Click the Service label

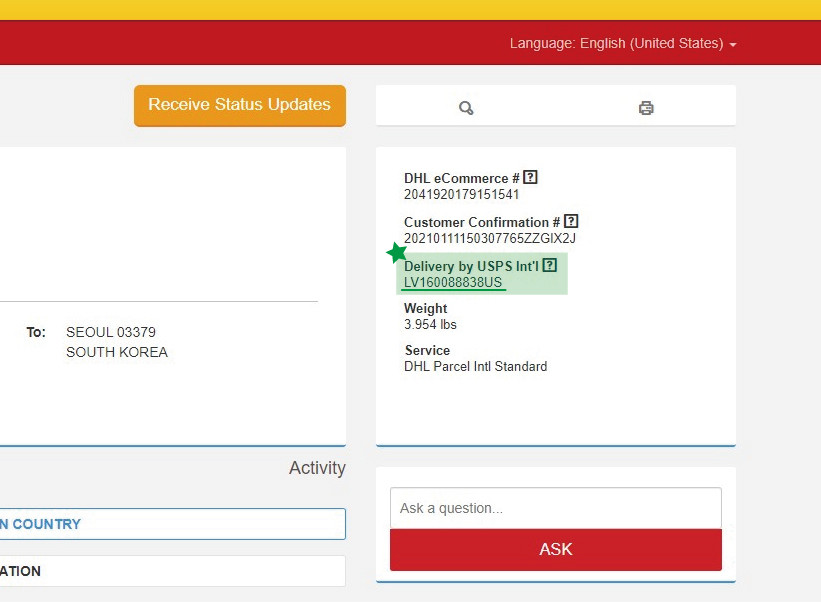tap(427, 350)
